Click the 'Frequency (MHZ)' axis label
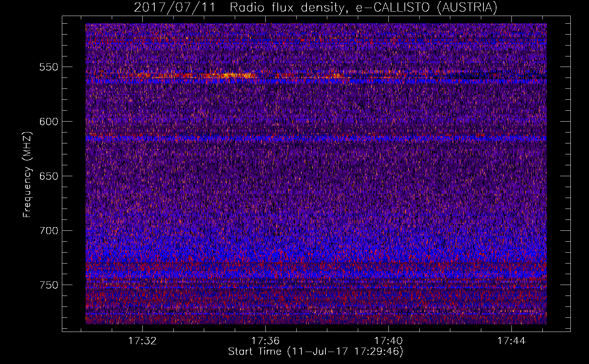 tap(27, 174)
